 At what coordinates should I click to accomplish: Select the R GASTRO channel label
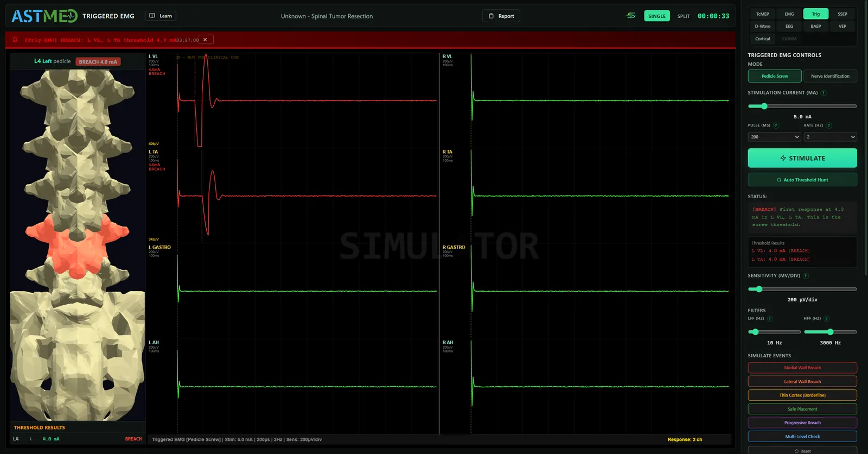pyautogui.click(x=454, y=247)
